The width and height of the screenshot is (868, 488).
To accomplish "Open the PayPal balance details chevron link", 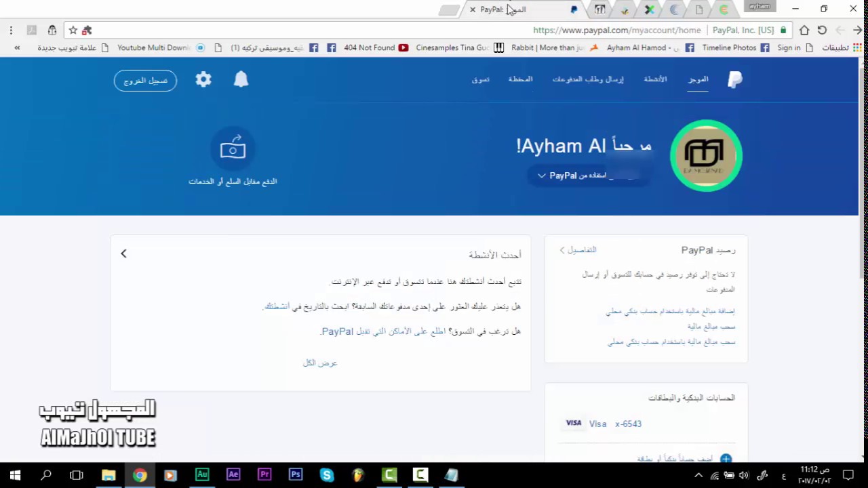I will (x=578, y=250).
